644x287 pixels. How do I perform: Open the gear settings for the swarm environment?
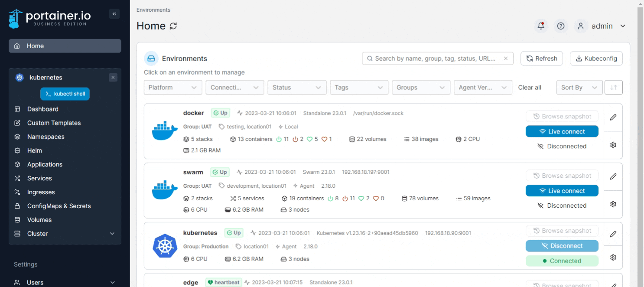pos(613,204)
